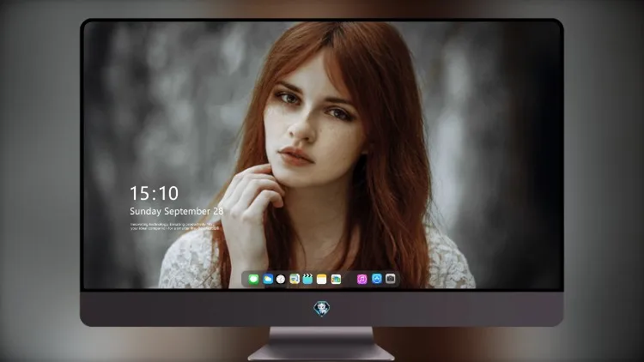Screen dimensions: 644x362
Task: Open the blue App Store icon
Action: (377, 279)
